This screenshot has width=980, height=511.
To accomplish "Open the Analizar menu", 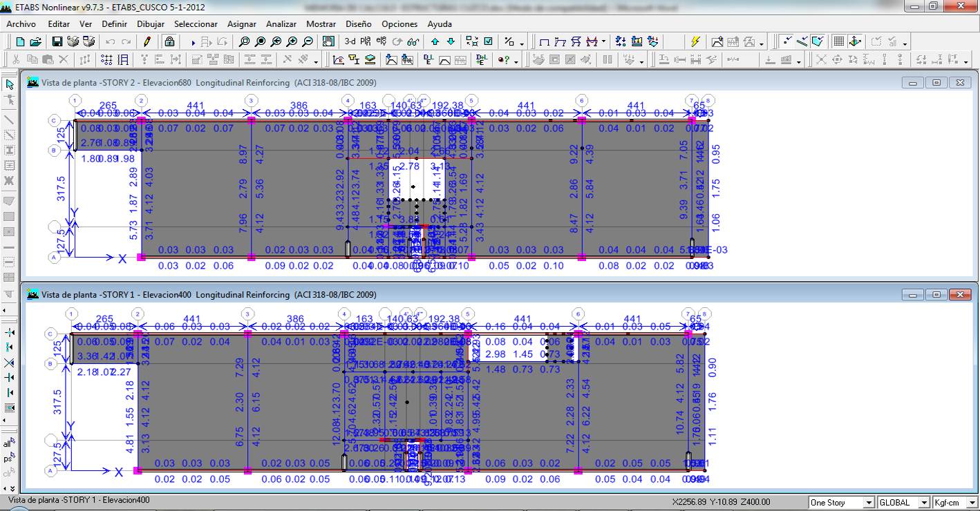I will (x=281, y=24).
